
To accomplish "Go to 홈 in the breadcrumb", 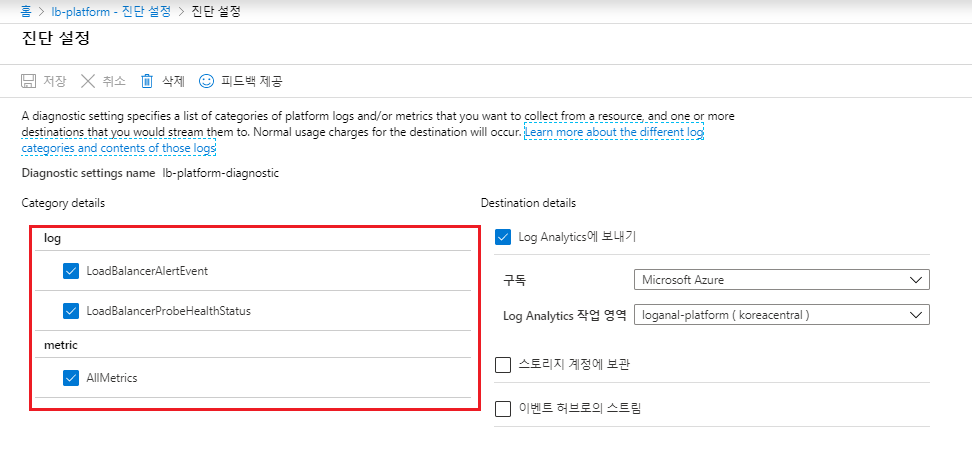I will [26, 11].
